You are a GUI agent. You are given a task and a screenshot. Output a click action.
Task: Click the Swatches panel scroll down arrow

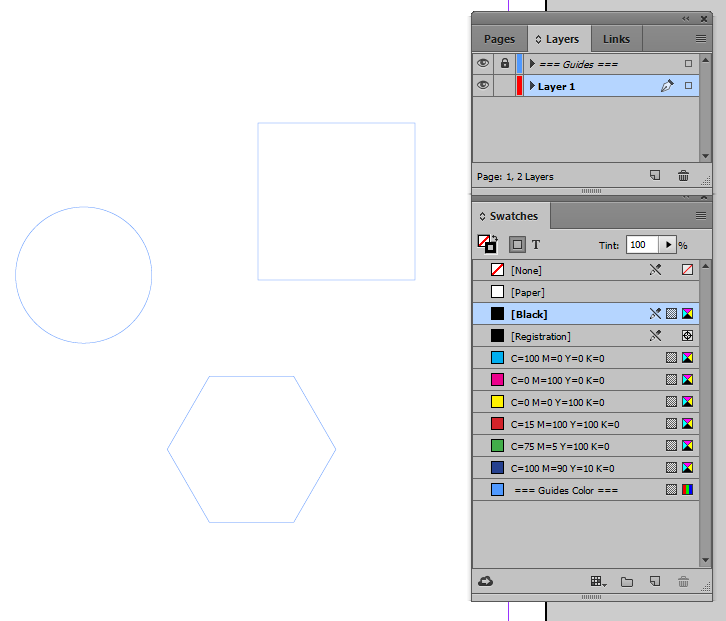click(x=706, y=560)
